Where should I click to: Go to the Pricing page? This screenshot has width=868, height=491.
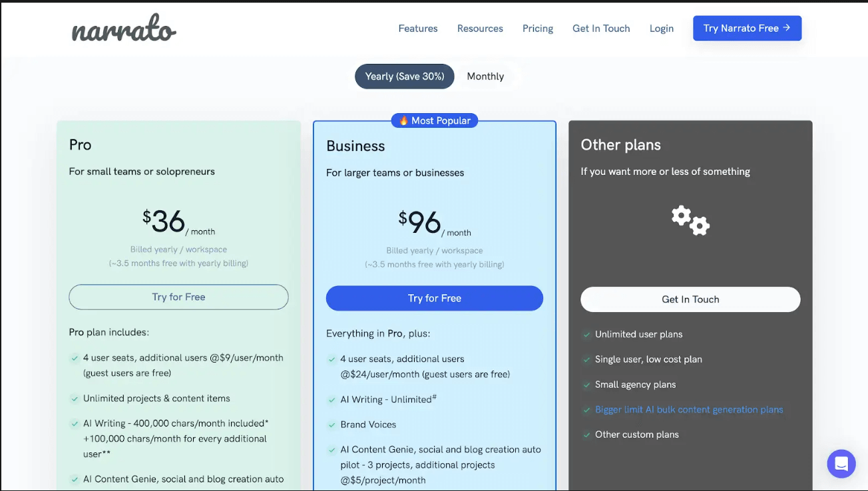point(538,29)
